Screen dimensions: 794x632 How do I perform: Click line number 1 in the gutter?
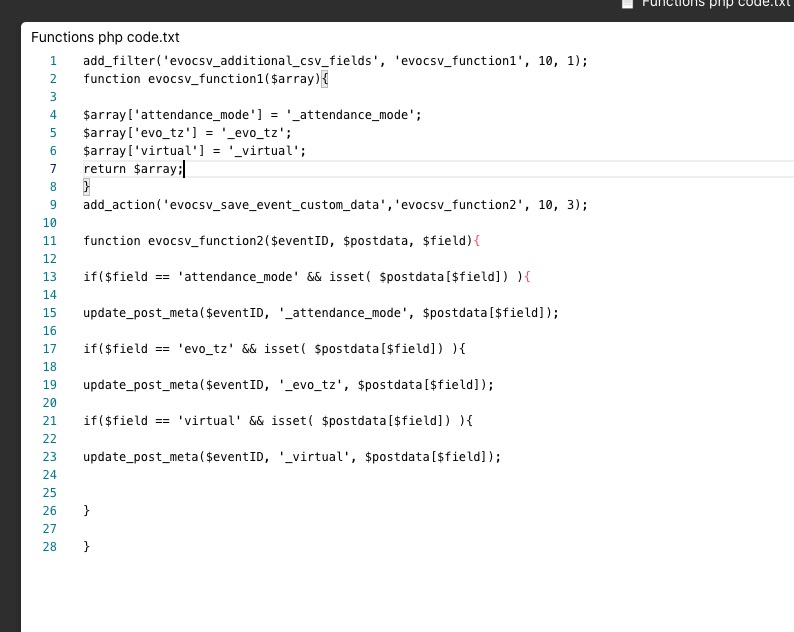point(53,61)
